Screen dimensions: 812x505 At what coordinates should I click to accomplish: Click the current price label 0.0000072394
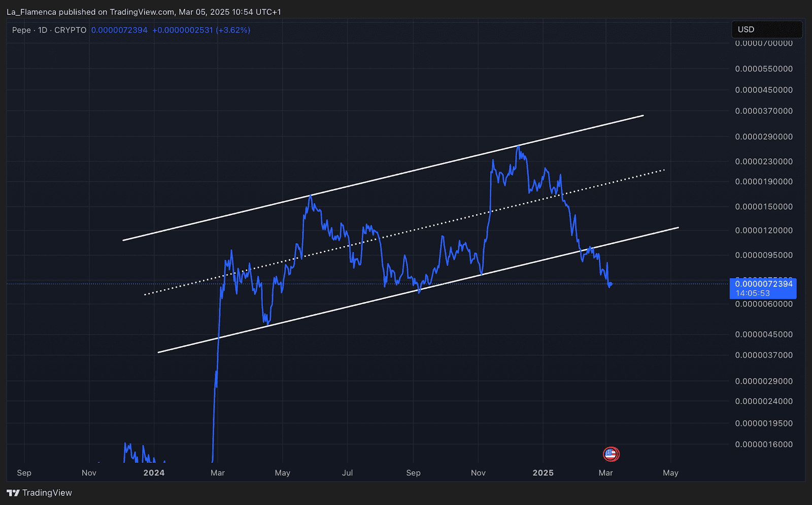tap(763, 284)
